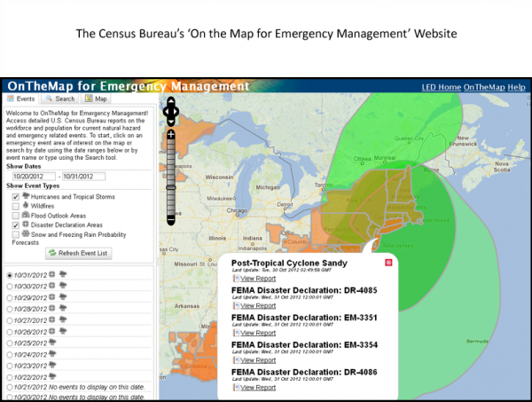
Task: Click the hurricane icon next to 10/23/2012
Action: (52, 365)
